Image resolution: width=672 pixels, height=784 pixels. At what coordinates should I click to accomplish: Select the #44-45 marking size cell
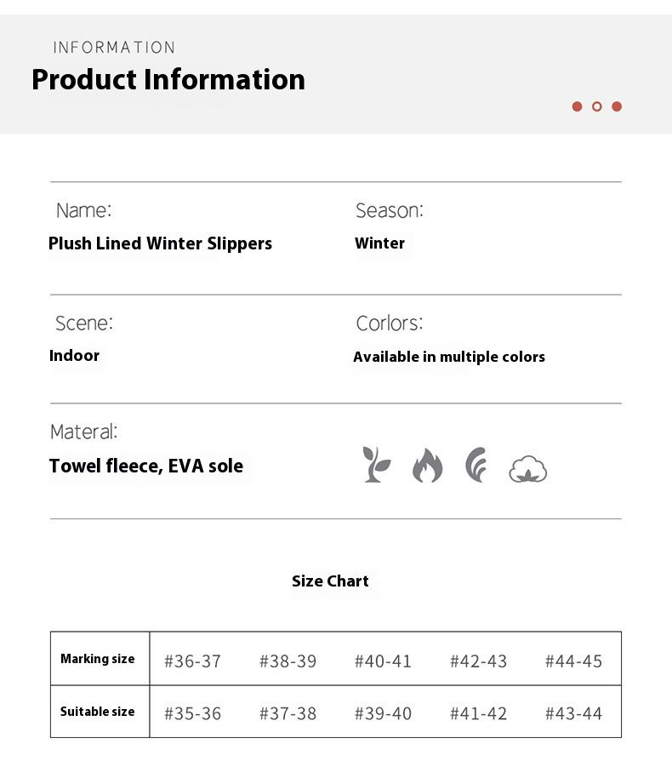(573, 661)
